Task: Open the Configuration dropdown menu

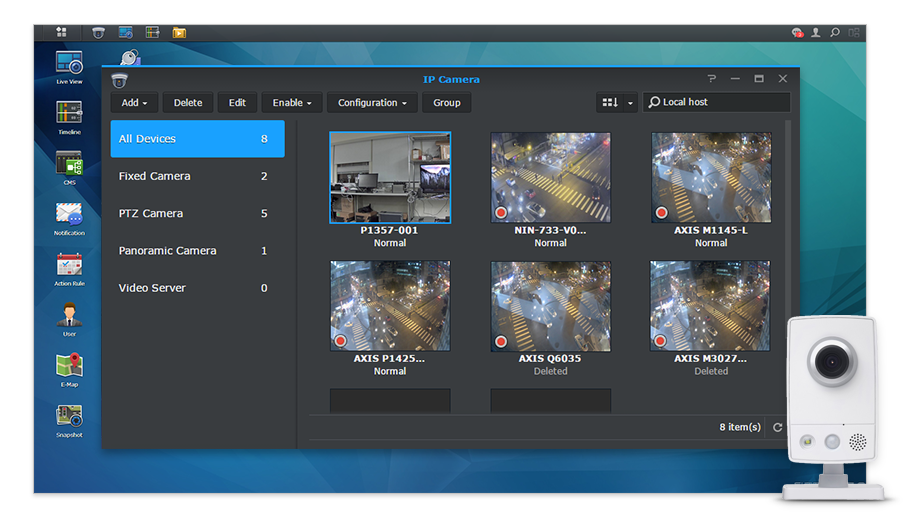Action: click(372, 103)
